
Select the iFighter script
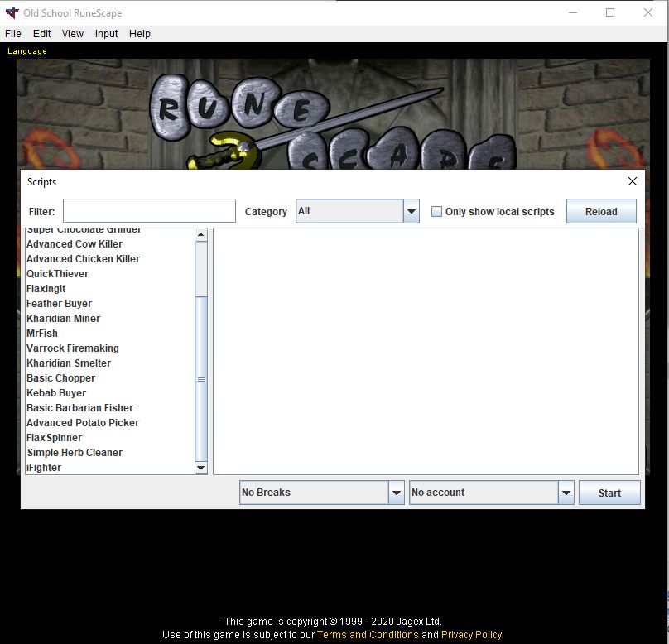point(43,467)
